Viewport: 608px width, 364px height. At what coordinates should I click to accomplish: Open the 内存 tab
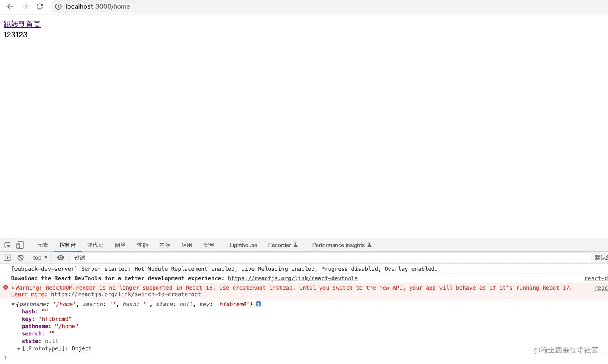(x=164, y=245)
